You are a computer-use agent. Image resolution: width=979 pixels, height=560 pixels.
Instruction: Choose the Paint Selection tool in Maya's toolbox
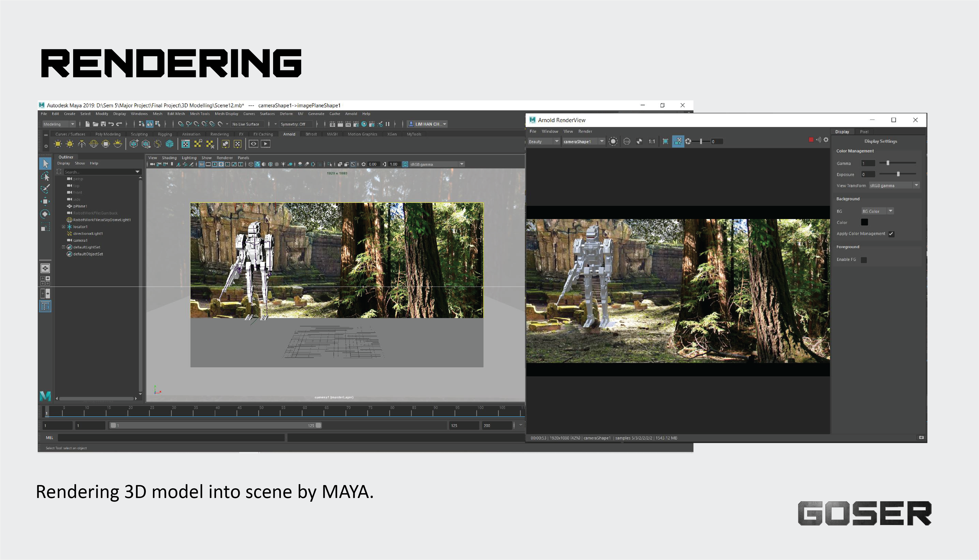tap(45, 189)
